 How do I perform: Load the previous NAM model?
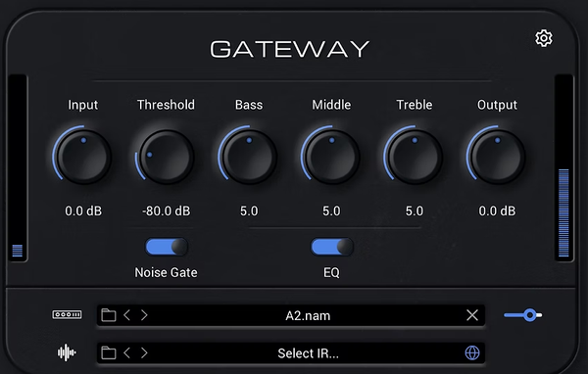click(127, 315)
